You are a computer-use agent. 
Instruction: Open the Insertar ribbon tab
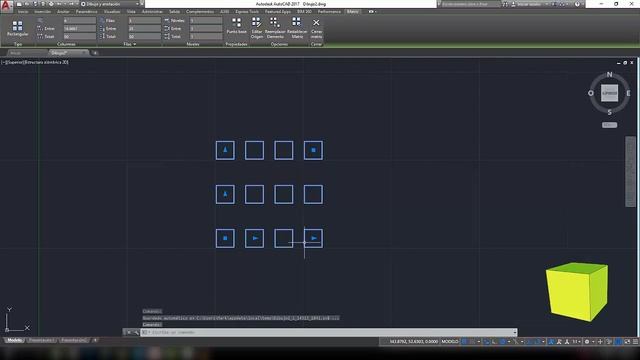click(42, 12)
